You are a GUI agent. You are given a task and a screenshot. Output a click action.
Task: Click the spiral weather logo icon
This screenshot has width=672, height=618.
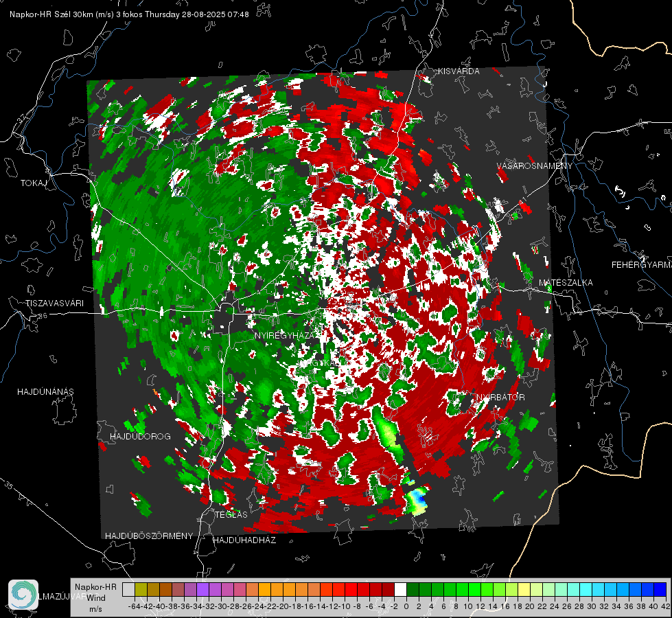point(23,595)
